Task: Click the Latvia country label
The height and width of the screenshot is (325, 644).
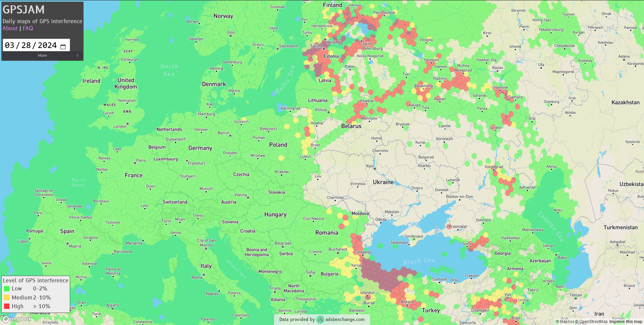Action: click(325, 81)
